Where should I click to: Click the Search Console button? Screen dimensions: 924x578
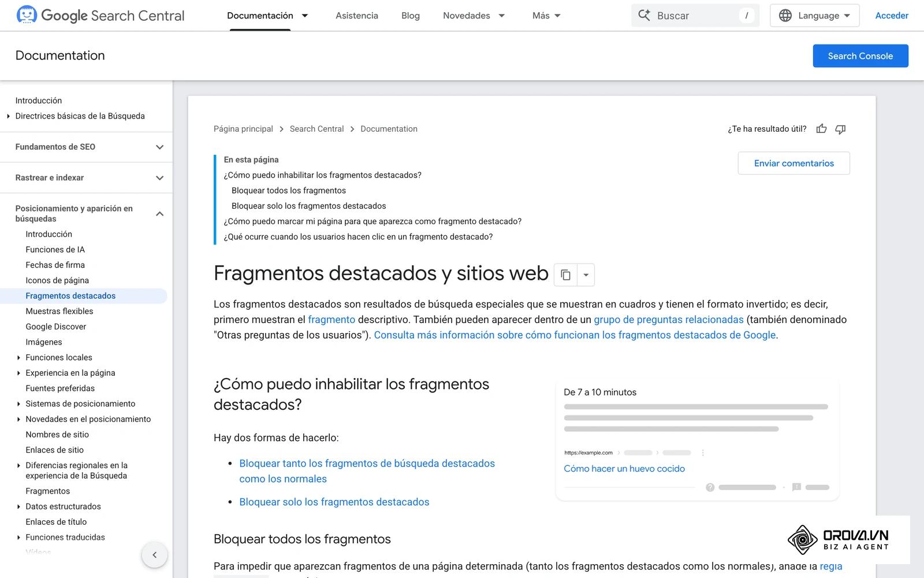(x=860, y=56)
